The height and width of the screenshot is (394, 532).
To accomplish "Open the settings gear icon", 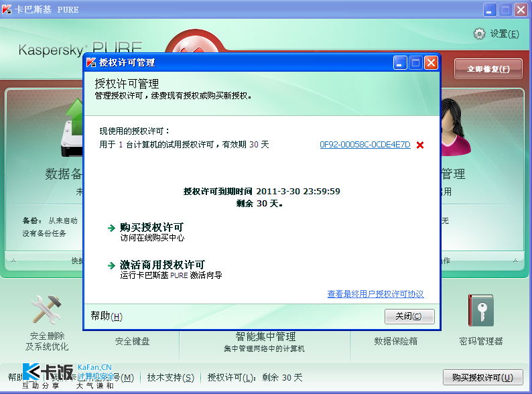I will pyautogui.click(x=479, y=34).
